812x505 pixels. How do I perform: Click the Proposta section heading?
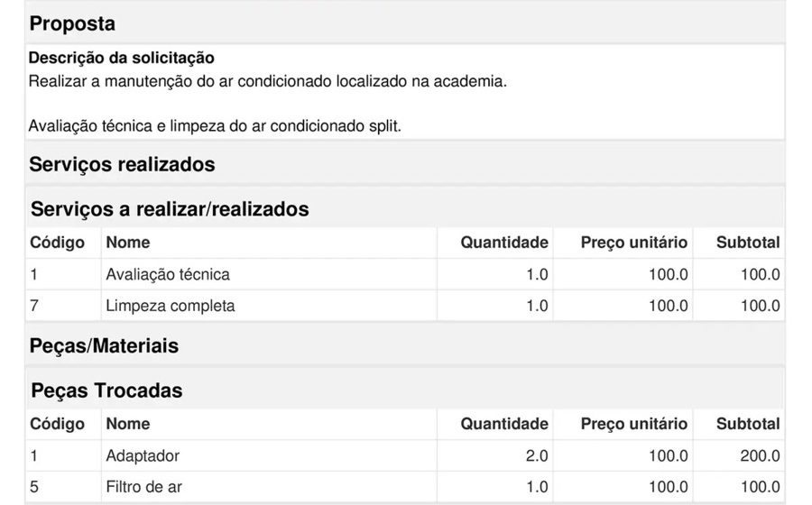click(x=72, y=24)
